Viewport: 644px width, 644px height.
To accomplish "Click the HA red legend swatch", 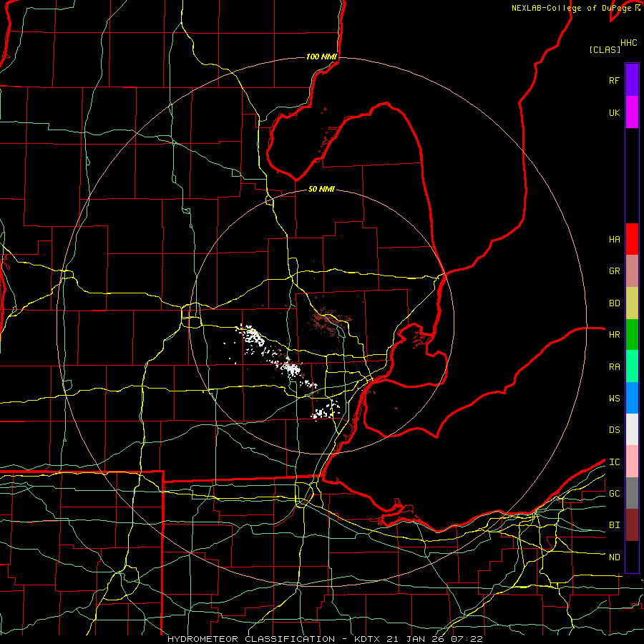I will (x=632, y=239).
